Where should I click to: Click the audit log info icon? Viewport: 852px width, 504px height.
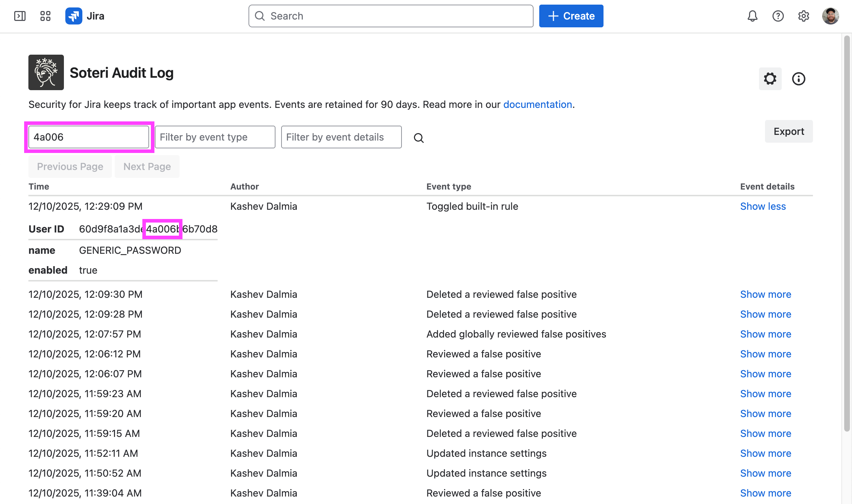pos(798,79)
